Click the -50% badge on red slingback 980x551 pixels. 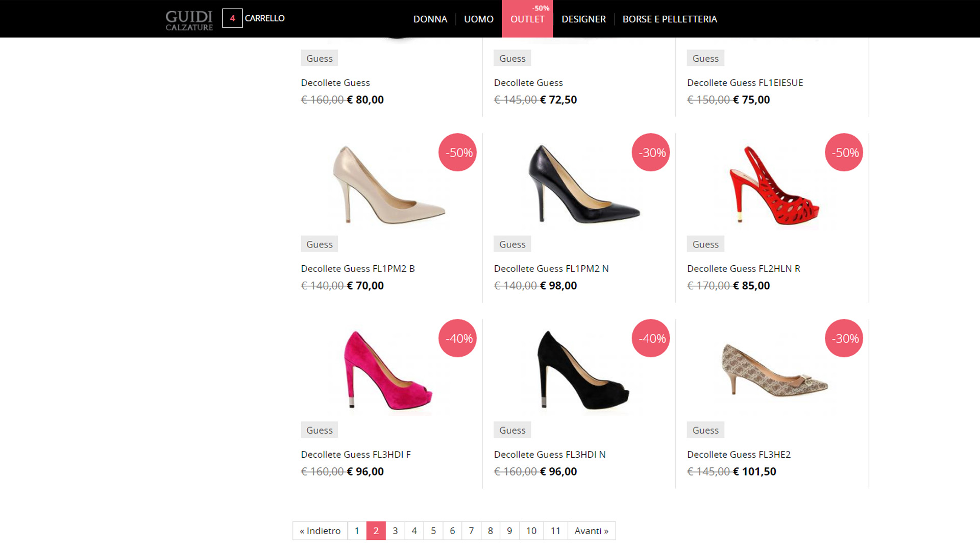(x=844, y=152)
